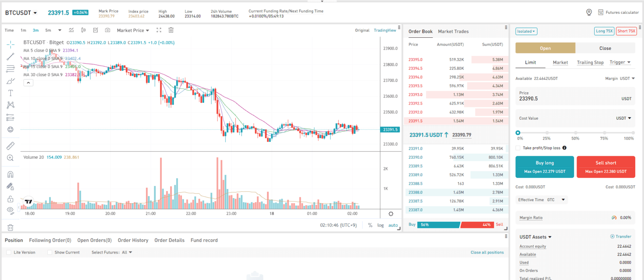Set leverage slider to 50%
This screenshot has width=644, height=280.
click(575, 132)
